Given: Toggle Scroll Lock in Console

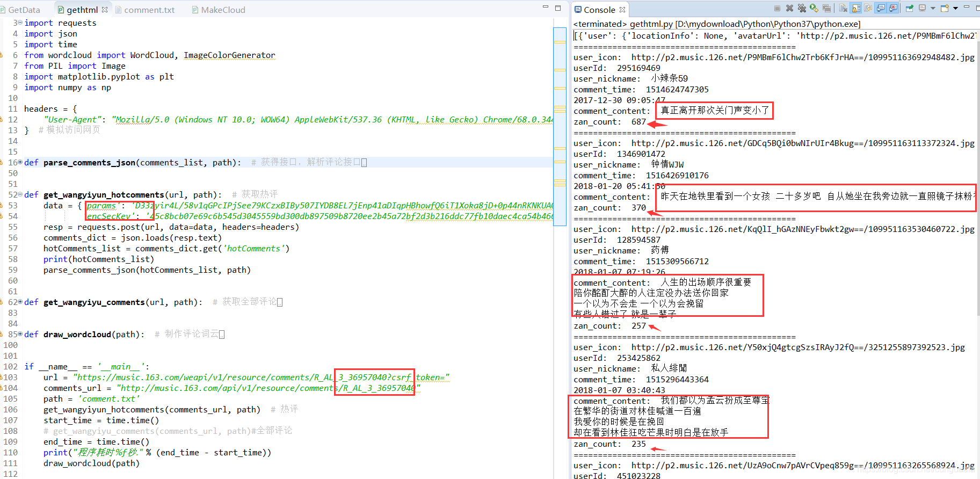Looking at the screenshot, I should (x=856, y=8).
